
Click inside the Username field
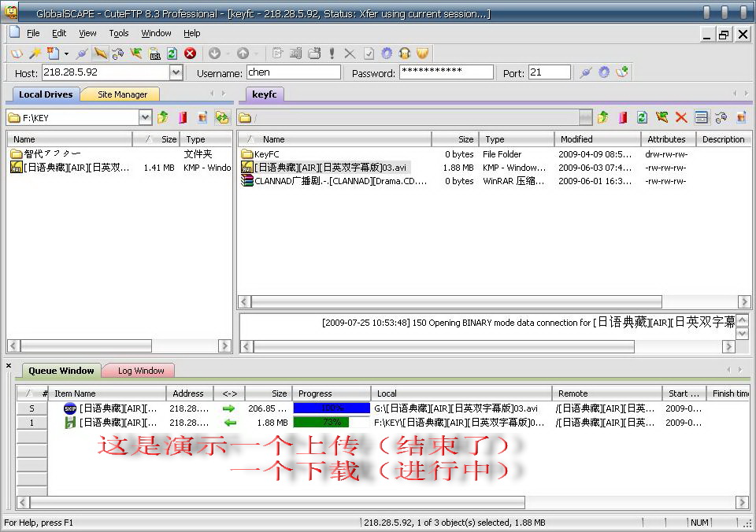pyautogui.click(x=293, y=72)
